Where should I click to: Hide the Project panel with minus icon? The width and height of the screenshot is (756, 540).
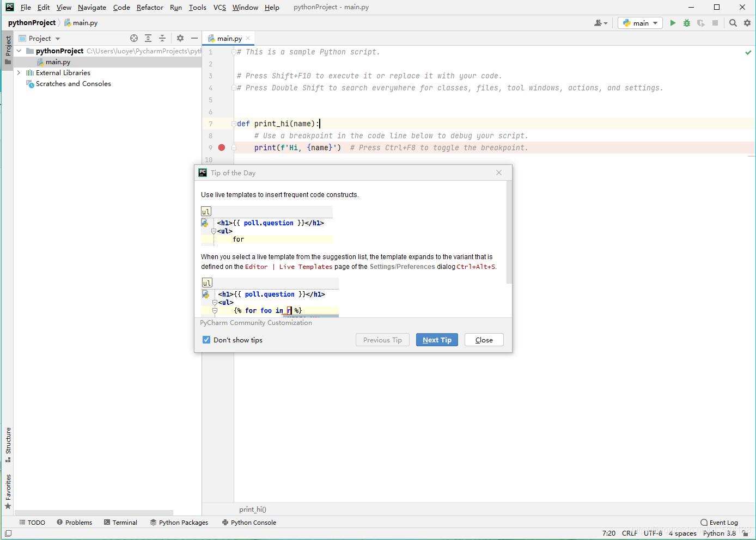(194, 38)
